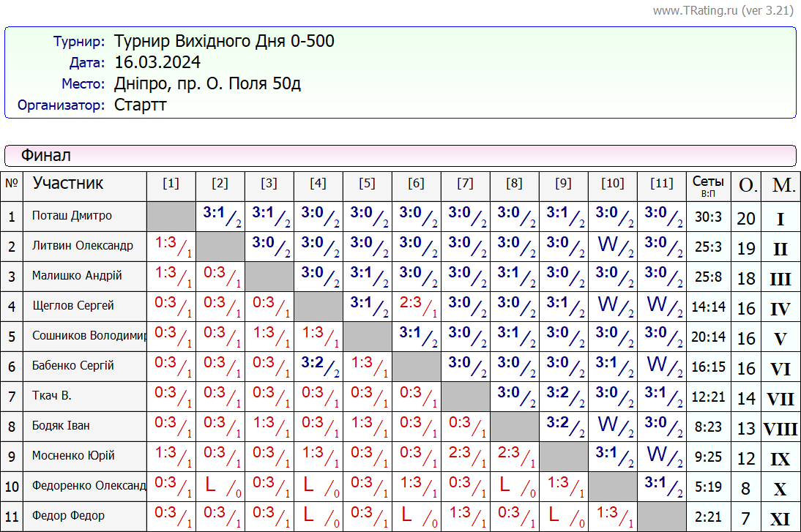Screen dimensions: 801x532
Task: Click column header [11]
Action: pyautogui.click(x=661, y=184)
